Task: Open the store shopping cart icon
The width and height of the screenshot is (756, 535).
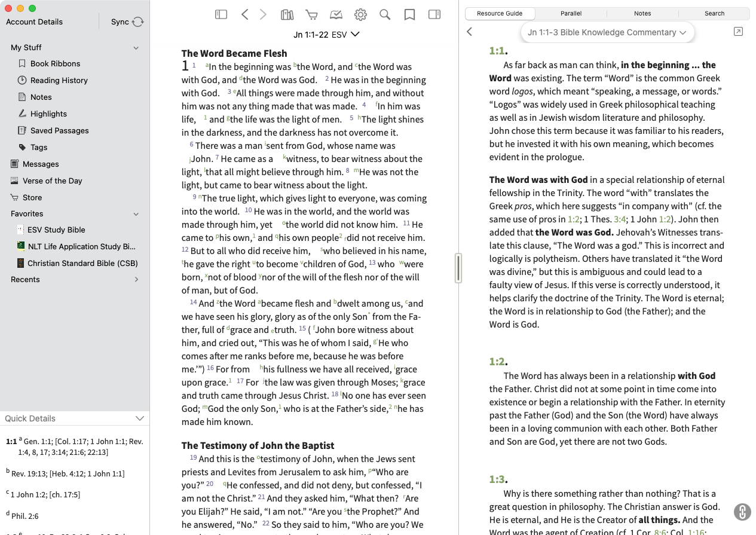Action: 311,14
